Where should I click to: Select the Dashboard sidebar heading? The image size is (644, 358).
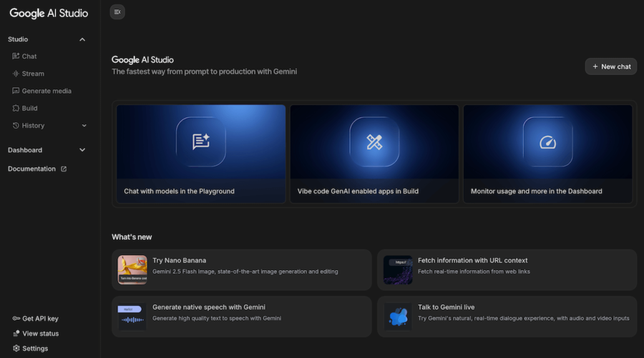[25, 150]
